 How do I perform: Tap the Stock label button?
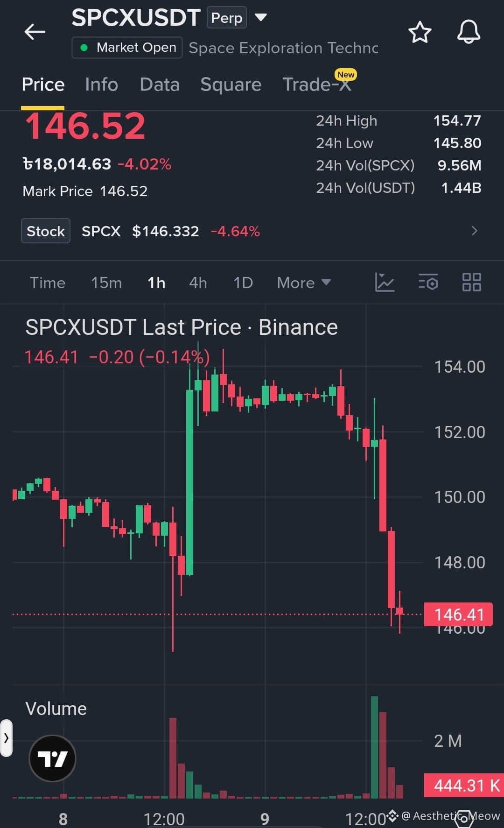[x=46, y=231]
